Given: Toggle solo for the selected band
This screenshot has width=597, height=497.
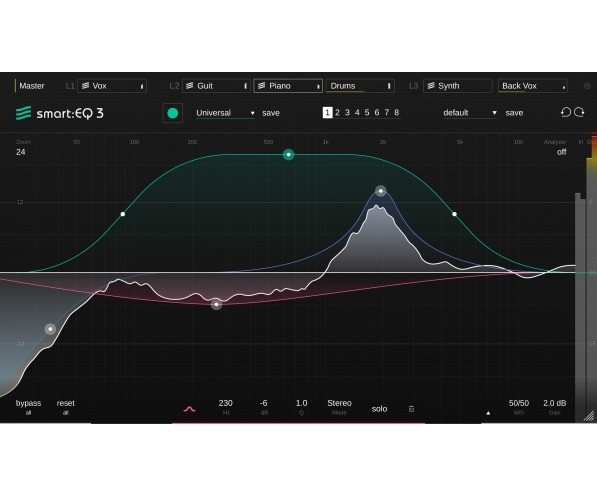Looking at the screenshot, I should (379, 409).
